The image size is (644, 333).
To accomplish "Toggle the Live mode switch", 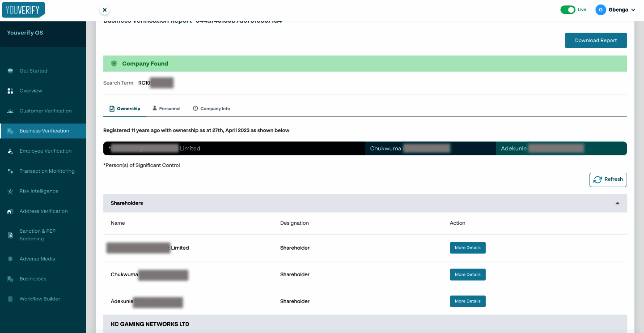I will point(568,10).
